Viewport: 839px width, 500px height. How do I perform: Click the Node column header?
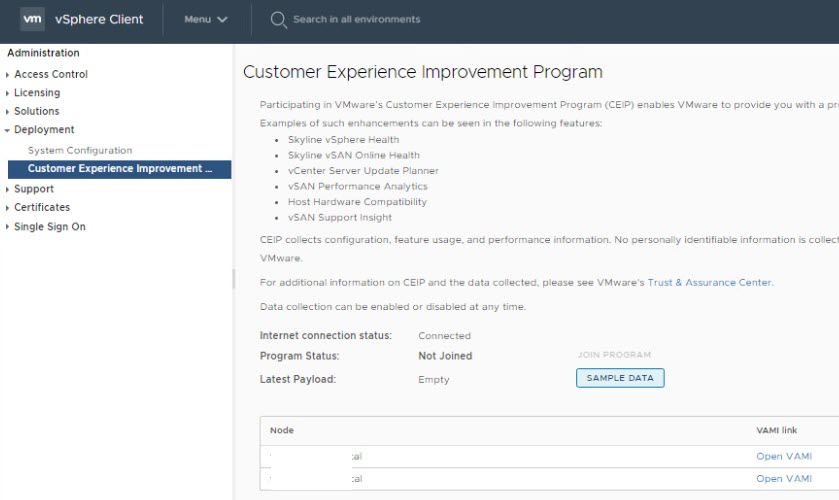pos(282,430)
